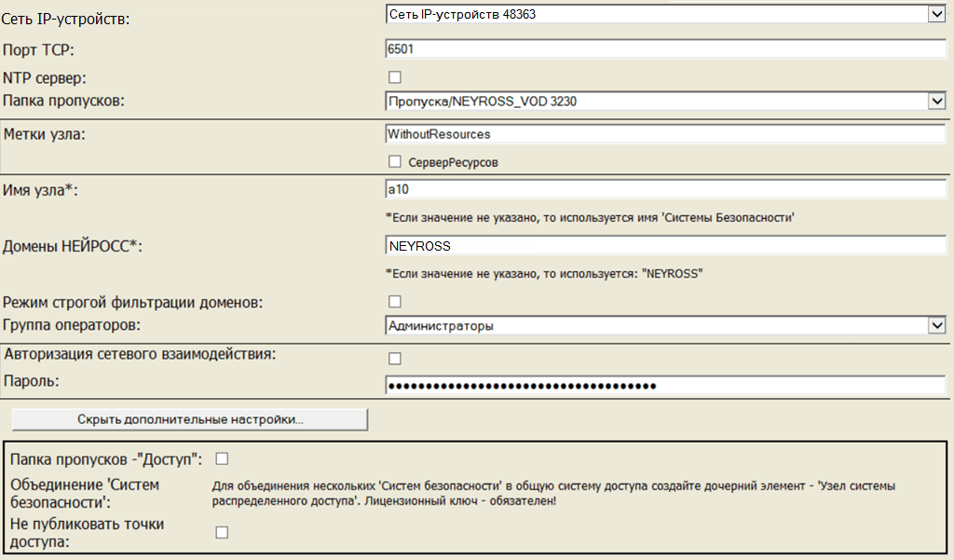Screen dimensions: 954x560
Task: Enable the 'NTP сервер' checkbox
Action: tap(395, 77)
